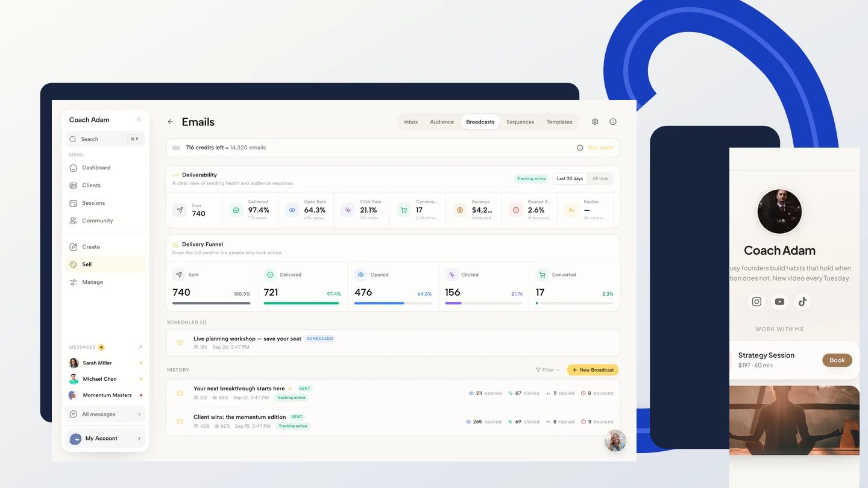Open Community in the sidebar

click(x=105, y=221)
